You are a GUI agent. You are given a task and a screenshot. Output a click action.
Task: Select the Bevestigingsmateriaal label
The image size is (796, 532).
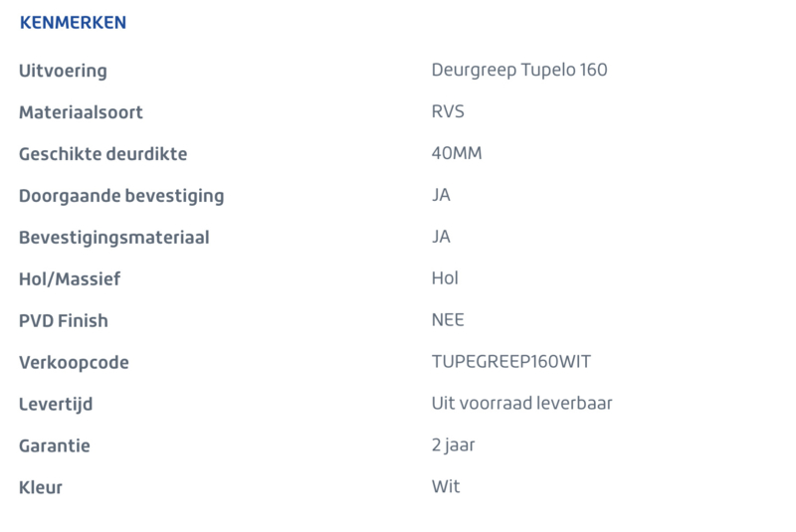114,238
